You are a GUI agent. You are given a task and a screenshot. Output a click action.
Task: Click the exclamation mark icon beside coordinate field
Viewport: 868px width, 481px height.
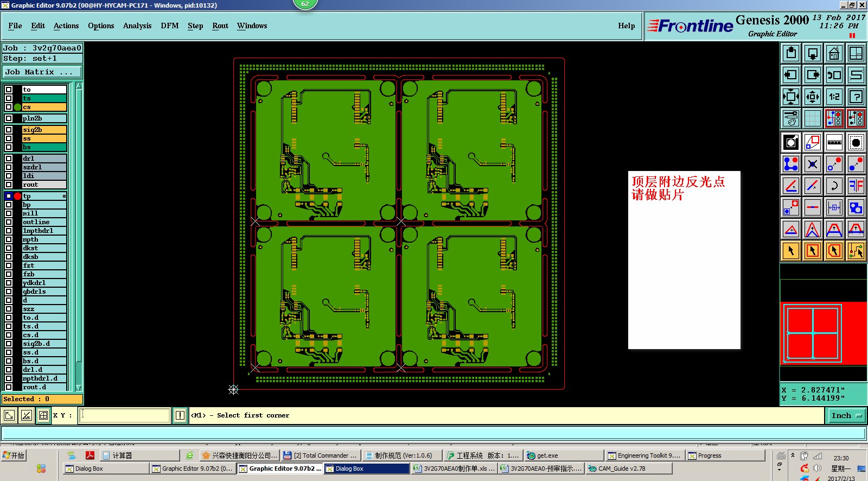click(x=180, y=415)
